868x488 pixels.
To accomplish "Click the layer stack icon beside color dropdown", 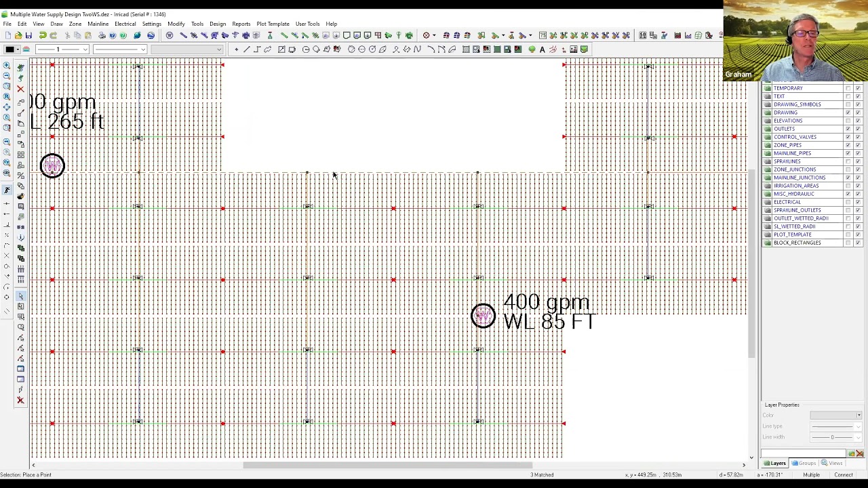I will tap(26, 49).
